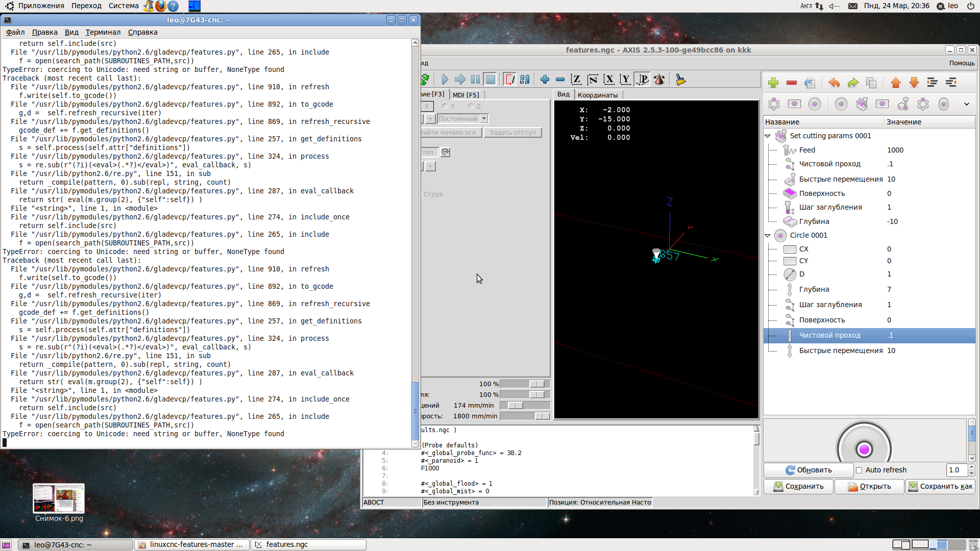
Task: Enable the Auto refresh checkbox
Action: pos(859,470)
